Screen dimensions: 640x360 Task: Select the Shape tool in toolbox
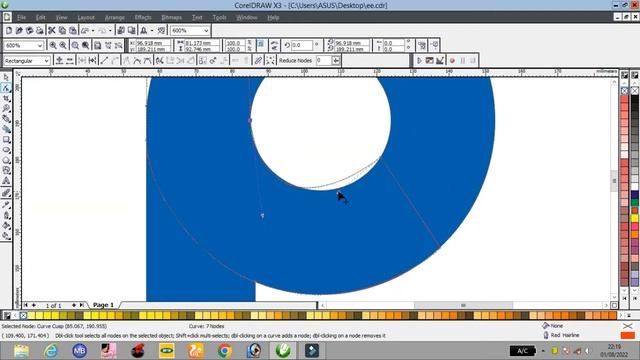tap(6, 88)
